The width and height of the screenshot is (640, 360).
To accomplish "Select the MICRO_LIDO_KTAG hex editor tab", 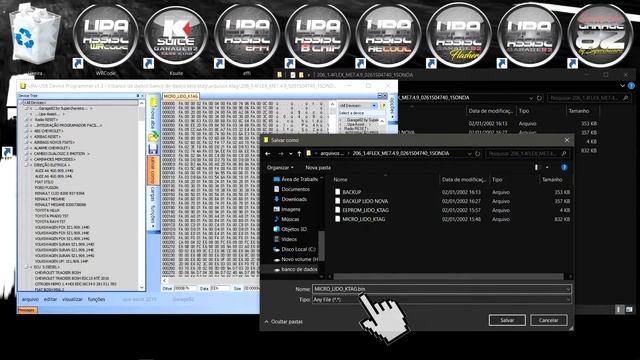I will click(x=181, y=96).
